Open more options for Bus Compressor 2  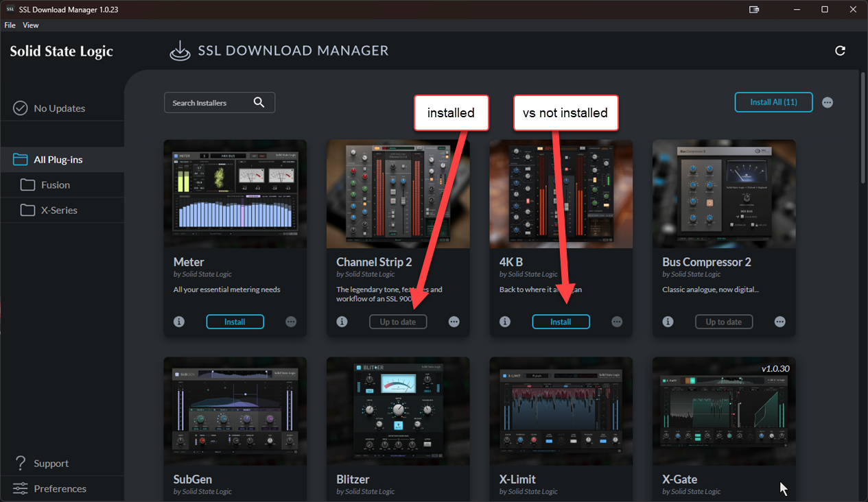tap(780, 322)
